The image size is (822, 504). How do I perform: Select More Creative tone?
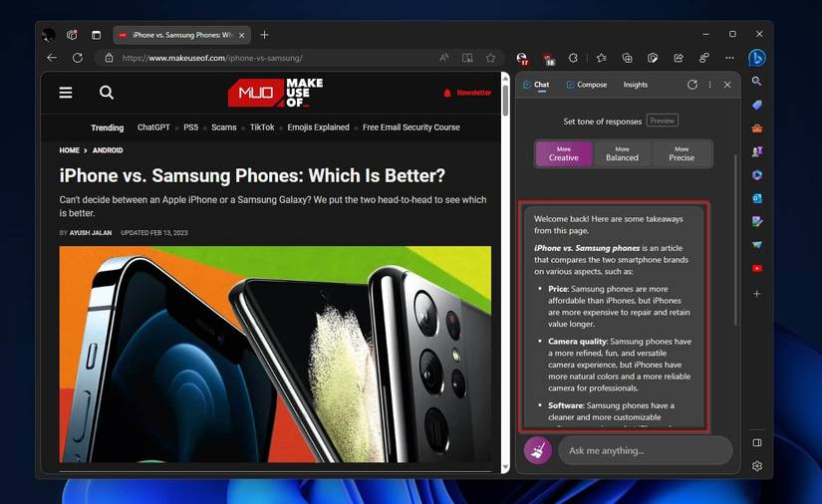point(564,153)
